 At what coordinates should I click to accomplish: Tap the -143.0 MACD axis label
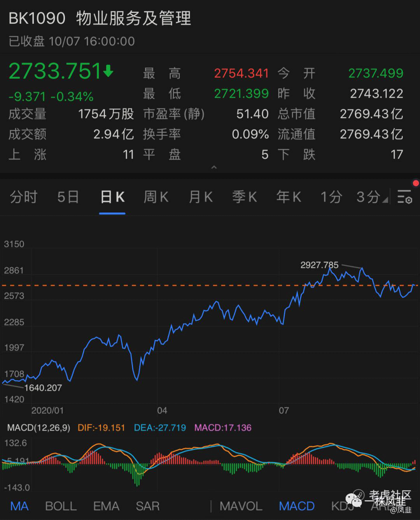click(17, 487)
